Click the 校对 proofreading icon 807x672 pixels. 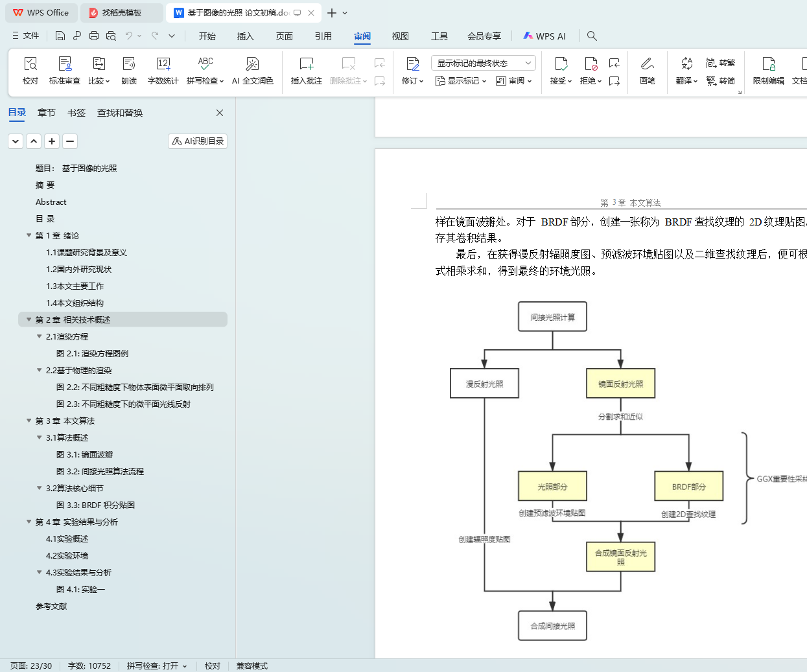tap(30, 71)
